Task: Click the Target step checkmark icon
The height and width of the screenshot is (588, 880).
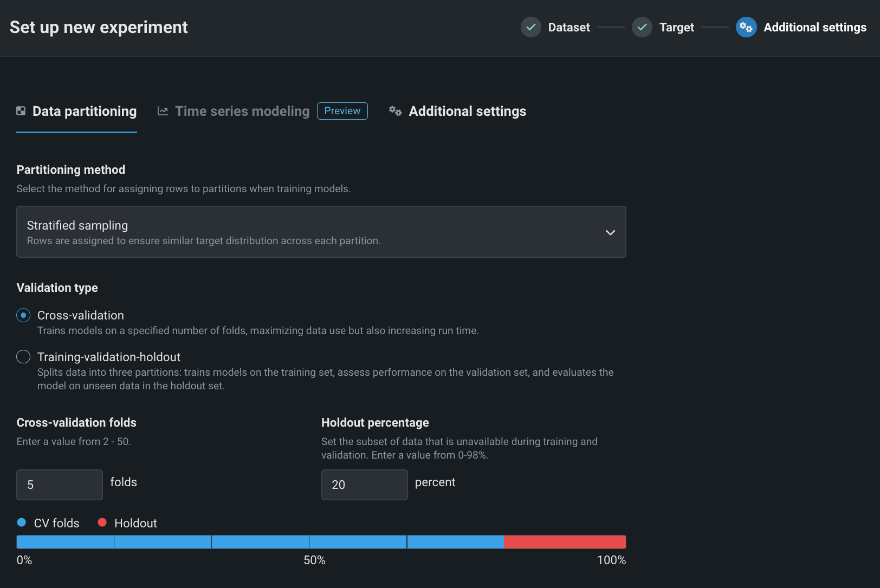Action: [642, 27]
